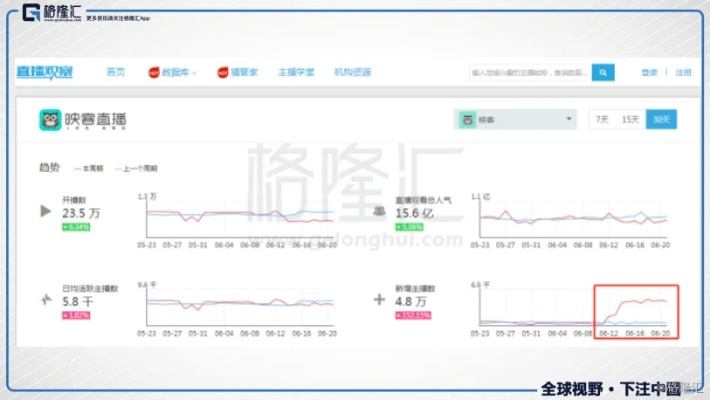Click the pulse icon beside 日均活跃主播数
Viewport: 710px width, 400px height.
click(45, 299)
